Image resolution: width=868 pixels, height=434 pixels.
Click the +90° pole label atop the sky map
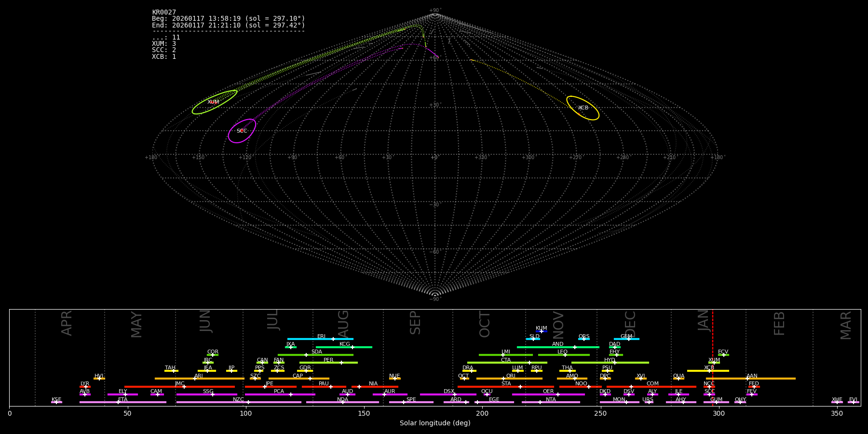[x=434, y=11]
